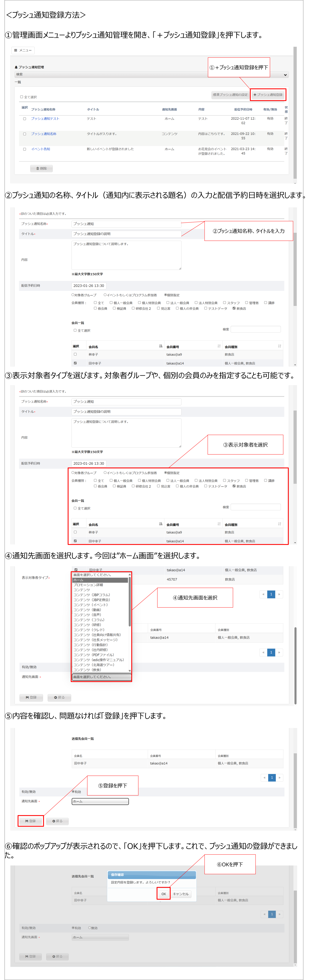Expand the 検索 panel arrow
312x980 pixels.
click(285, 75)
